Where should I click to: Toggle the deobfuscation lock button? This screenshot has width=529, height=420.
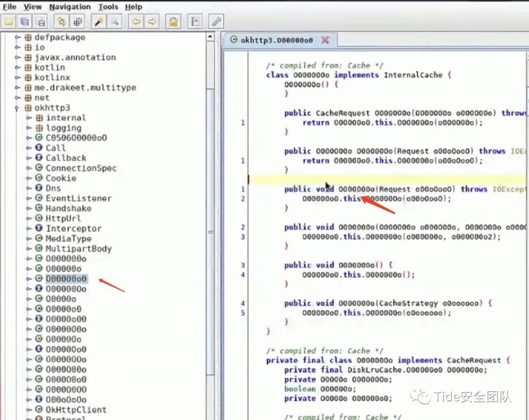click(x=173, y=22)
